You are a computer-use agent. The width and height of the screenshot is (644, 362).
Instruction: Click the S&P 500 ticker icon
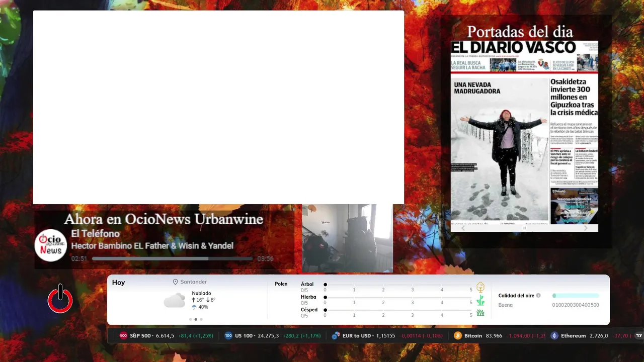(x=123, y=336)
